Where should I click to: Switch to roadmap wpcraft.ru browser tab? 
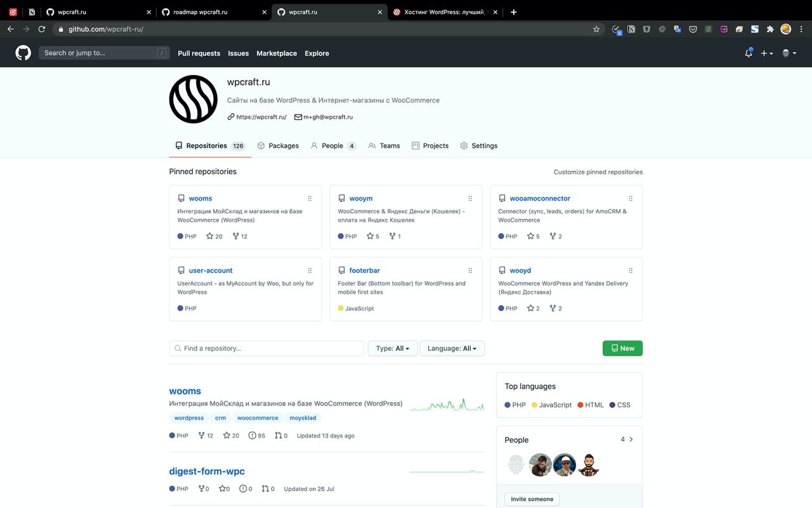(213, 11)
